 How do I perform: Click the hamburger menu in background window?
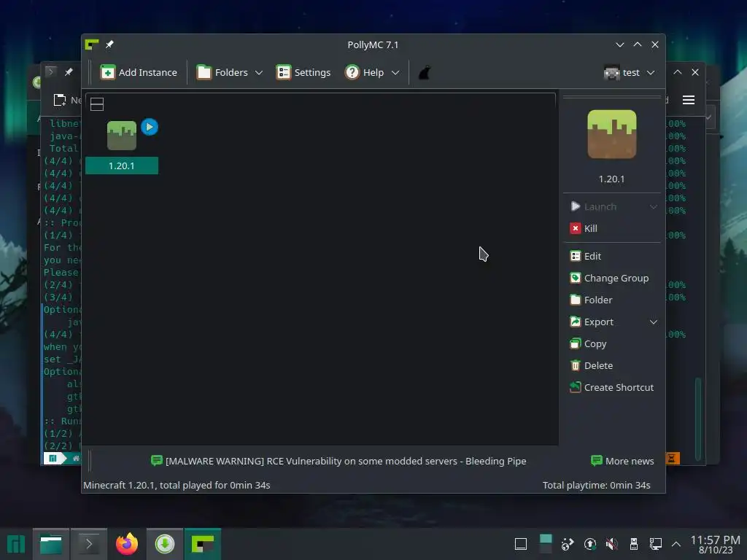click(689, 100)
